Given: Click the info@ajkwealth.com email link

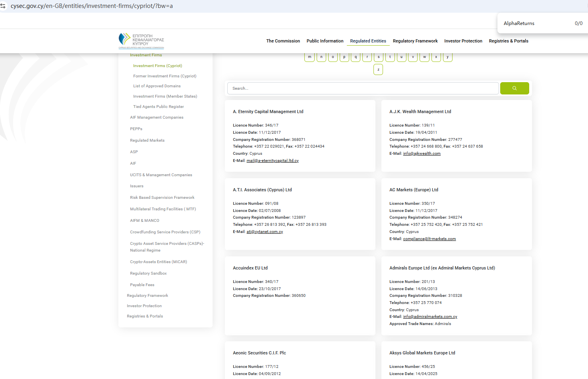Looking at the screenshot, I should point(422,154).
